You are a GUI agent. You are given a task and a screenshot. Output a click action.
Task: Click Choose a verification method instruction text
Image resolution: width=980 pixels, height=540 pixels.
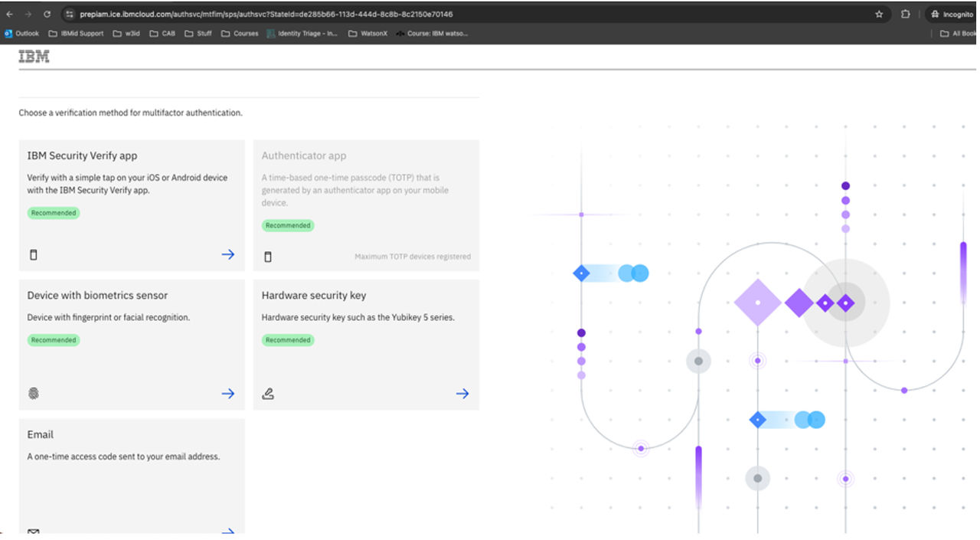click(131, 113)
